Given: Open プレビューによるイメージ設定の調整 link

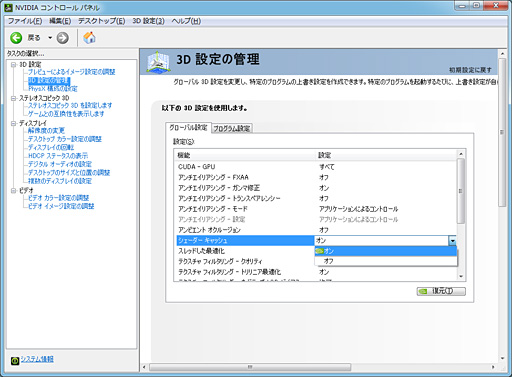Looking at the screenshot, I should pos(72,72).
